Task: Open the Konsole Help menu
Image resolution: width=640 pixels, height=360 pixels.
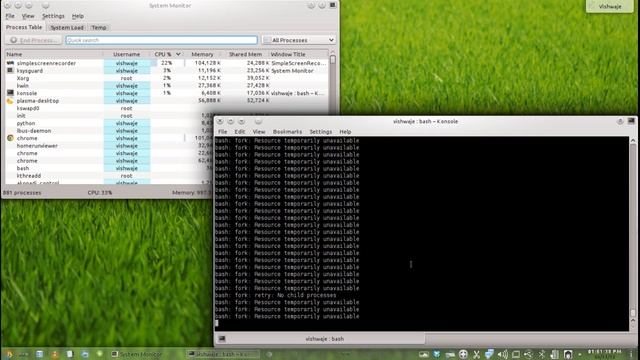Action: pos(345,132)
